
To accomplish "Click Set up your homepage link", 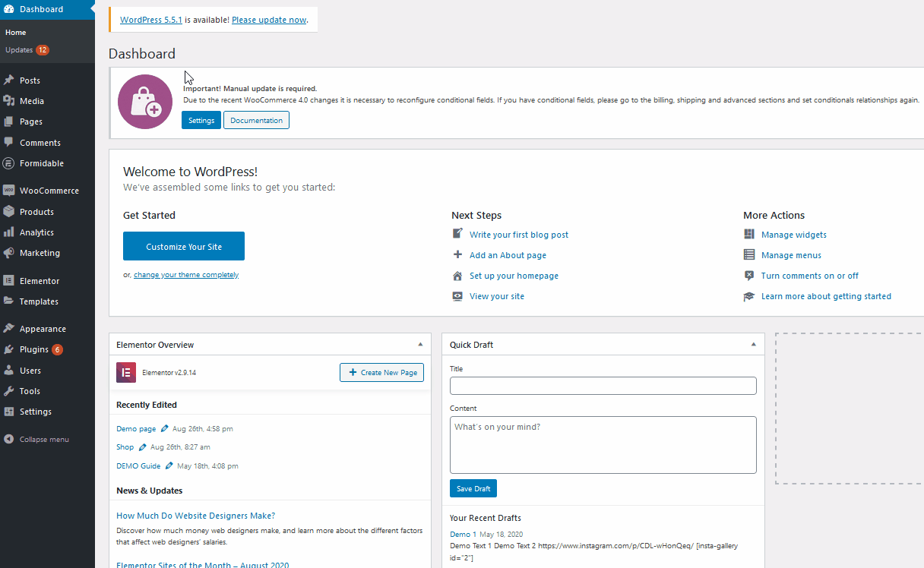I will (x=514, y=276).
